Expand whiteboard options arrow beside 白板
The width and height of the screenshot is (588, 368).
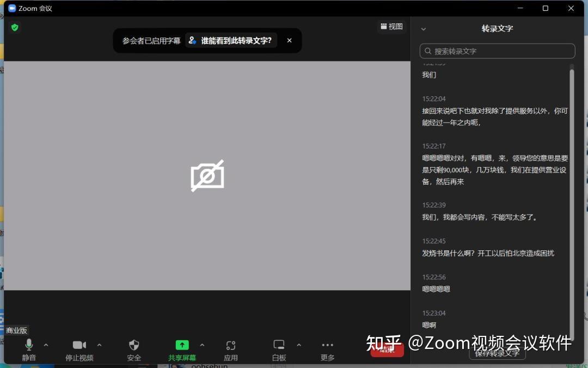pyautogui.click(x=299, y=345)
